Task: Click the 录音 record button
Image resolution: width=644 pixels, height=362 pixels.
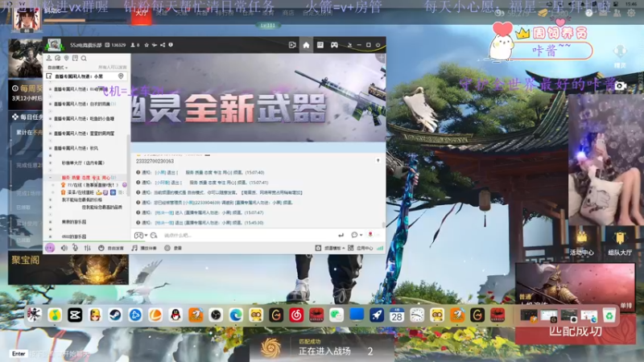Action: click(x=173, y=248)
